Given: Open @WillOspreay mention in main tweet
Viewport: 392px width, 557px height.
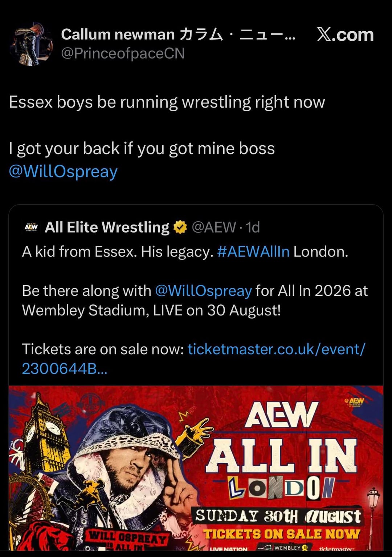Looking at the screenshot, I should [63, 171].
